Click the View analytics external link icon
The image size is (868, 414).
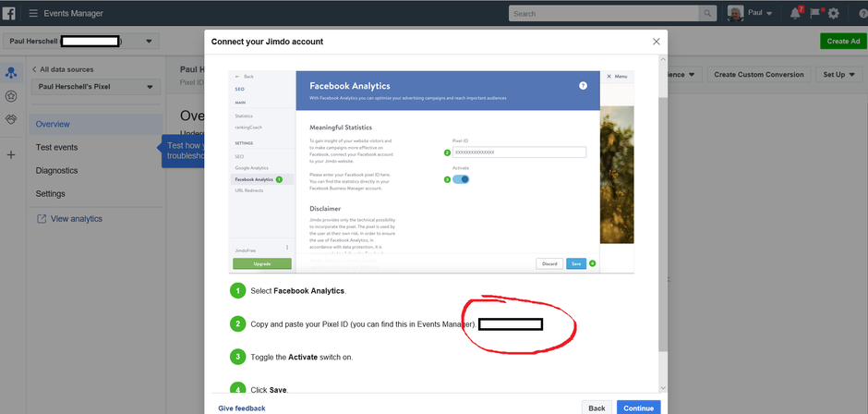(41, 219)
